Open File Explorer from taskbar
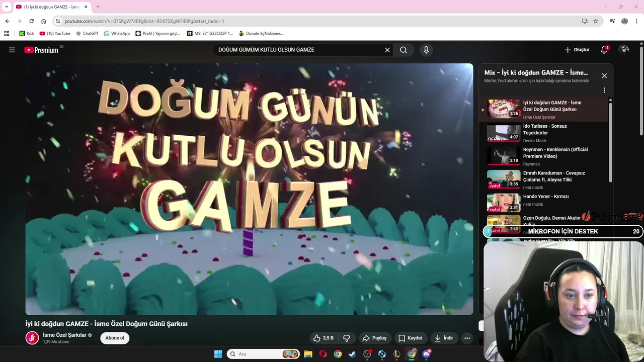The width and height of the screenshot is (644, 362). (308, 354)
